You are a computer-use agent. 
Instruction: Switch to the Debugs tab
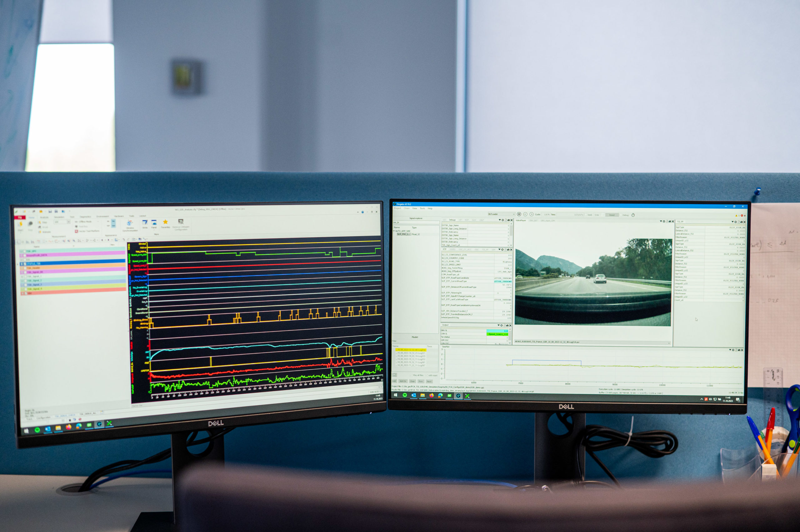(452, 220)
